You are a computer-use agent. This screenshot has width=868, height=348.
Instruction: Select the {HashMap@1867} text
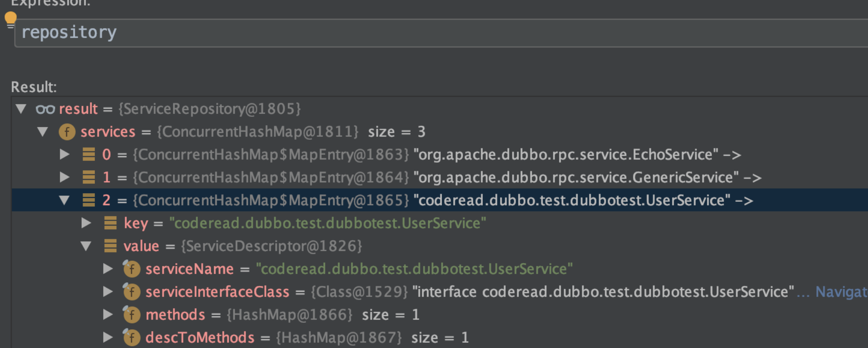(339, 337)
